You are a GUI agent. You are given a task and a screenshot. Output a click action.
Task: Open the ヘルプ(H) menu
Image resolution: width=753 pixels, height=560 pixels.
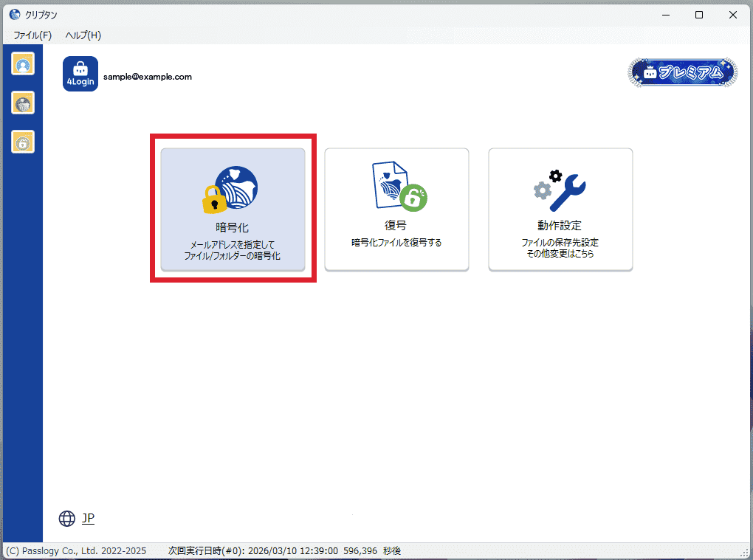click(x=83, y=35)
